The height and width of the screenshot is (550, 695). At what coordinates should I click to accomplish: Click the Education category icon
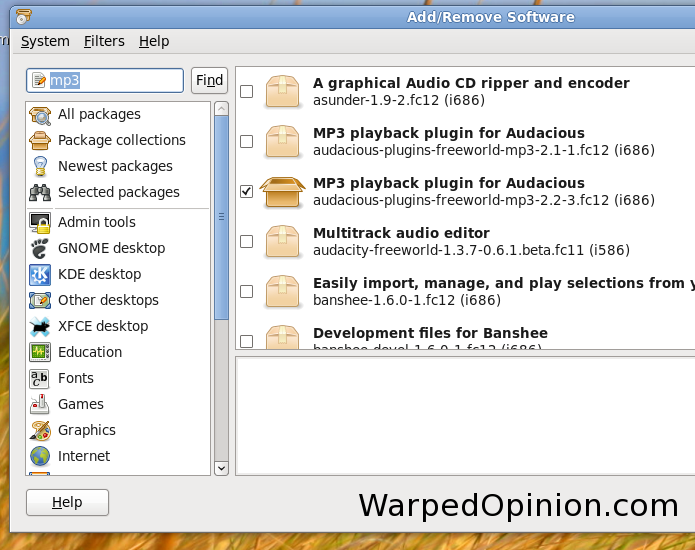pos(40,352)
